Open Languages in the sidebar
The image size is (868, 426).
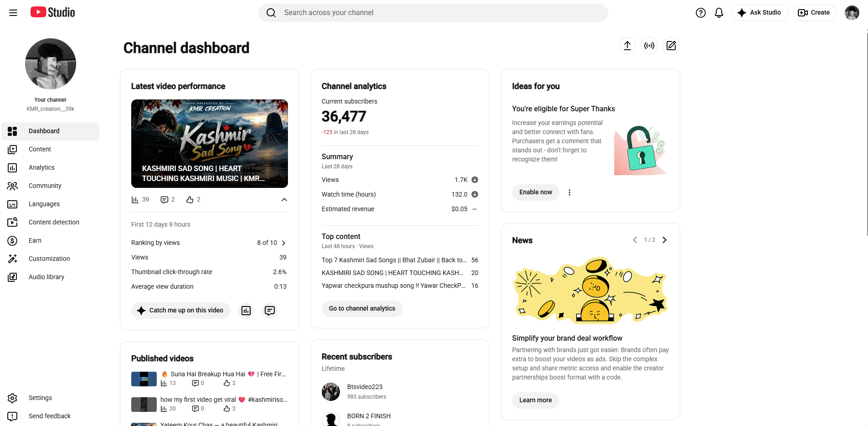point(51,204)
